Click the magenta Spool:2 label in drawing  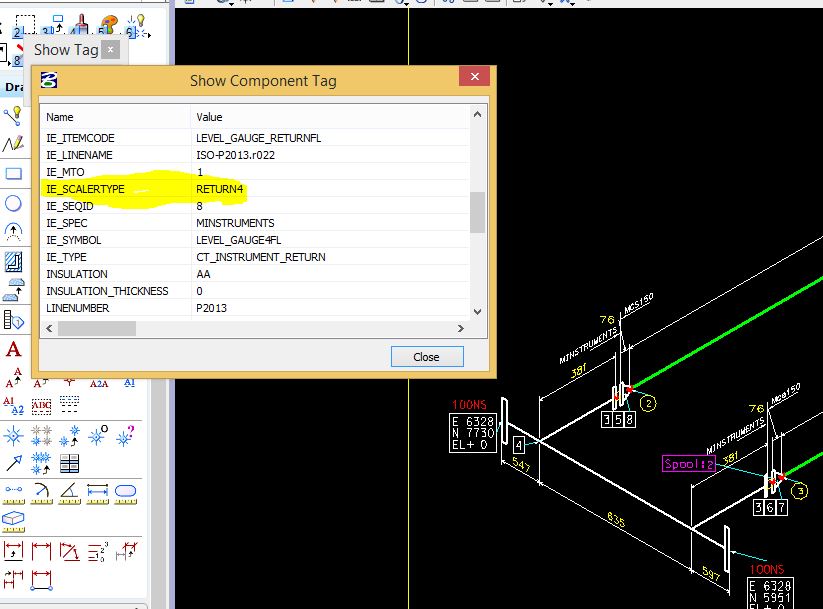click(x=689, y=464)
